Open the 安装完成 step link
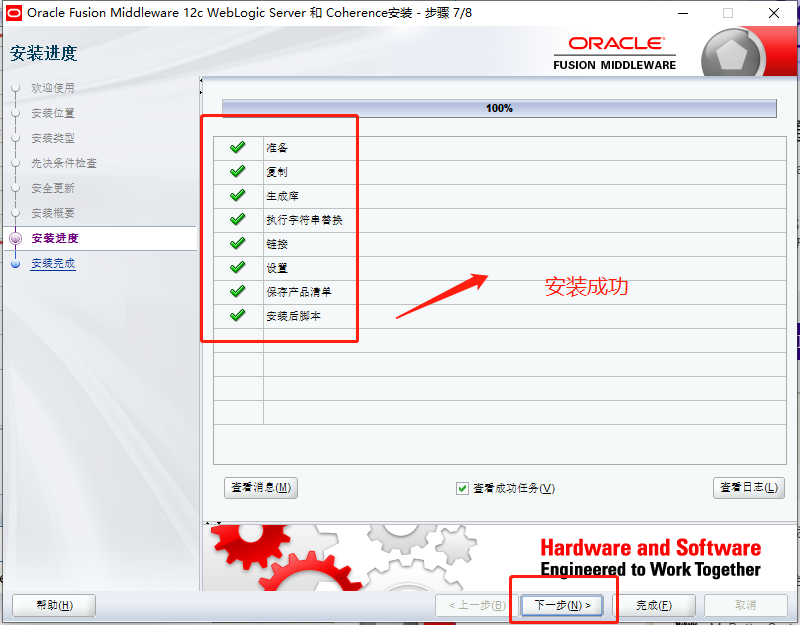800x625 pixels. coord(53,264)
